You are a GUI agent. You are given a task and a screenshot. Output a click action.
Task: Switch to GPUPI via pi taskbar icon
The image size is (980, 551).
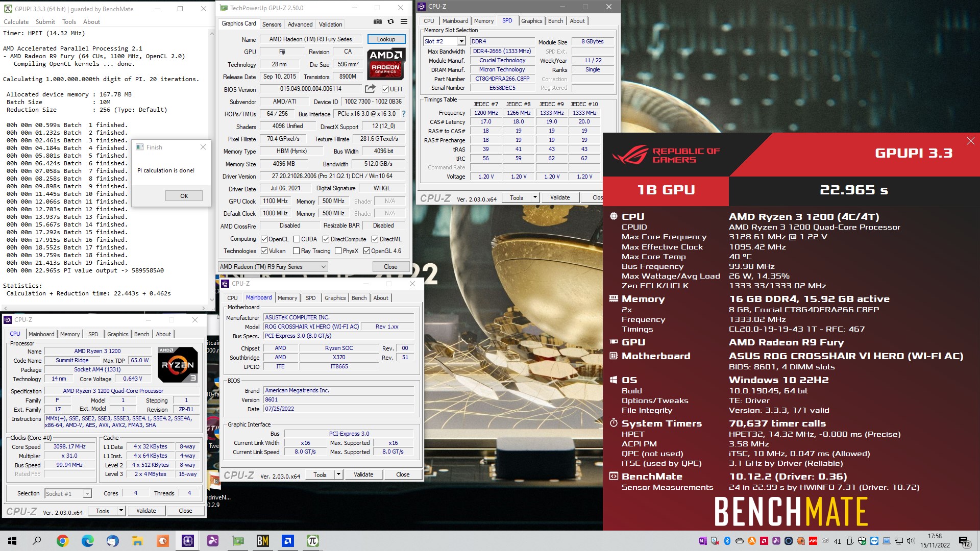tap(313, 541)
